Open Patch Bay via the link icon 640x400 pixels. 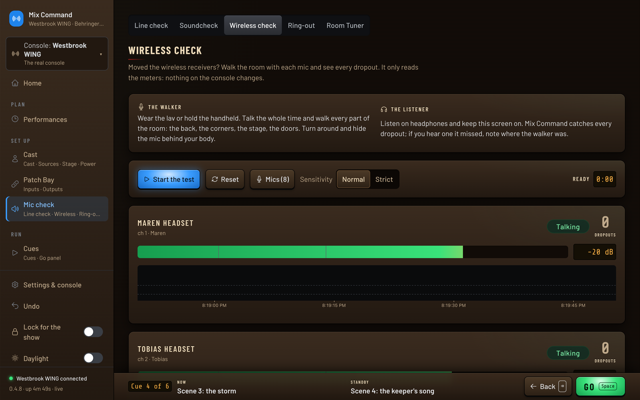[15, 184]
